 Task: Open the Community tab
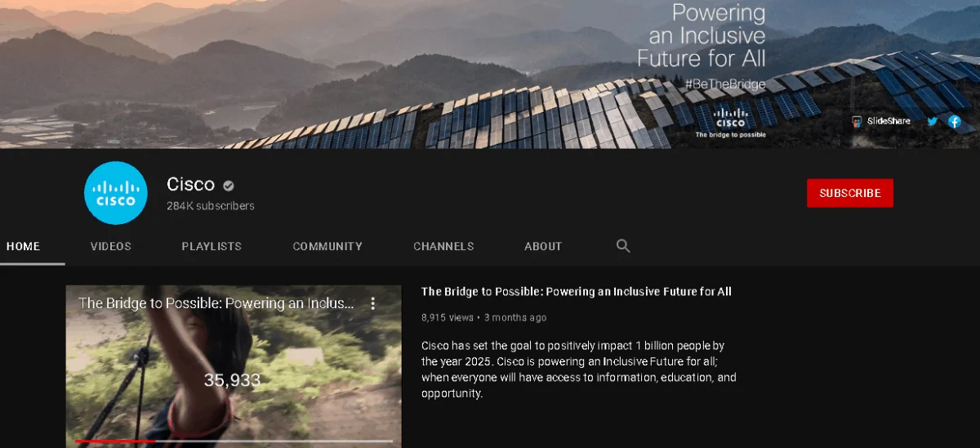[x=327, y=246]
